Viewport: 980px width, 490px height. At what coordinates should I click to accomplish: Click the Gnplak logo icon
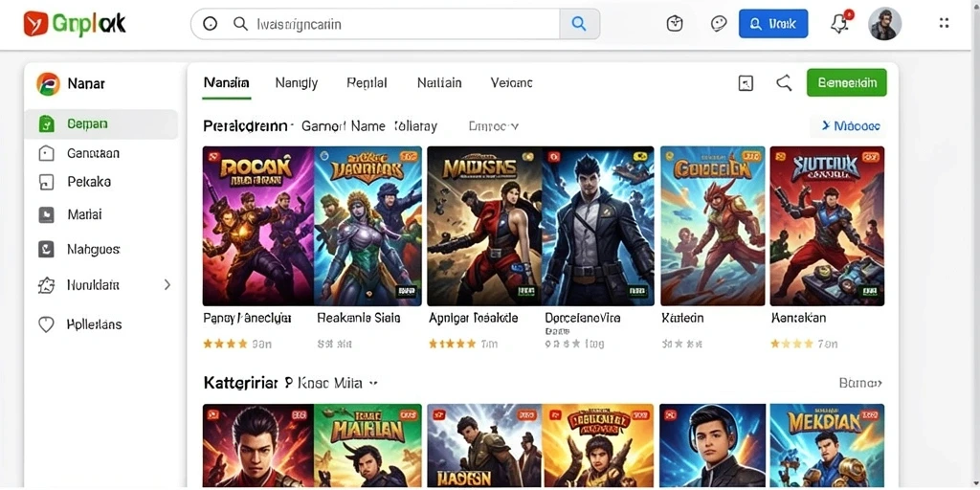click(35, 24)
